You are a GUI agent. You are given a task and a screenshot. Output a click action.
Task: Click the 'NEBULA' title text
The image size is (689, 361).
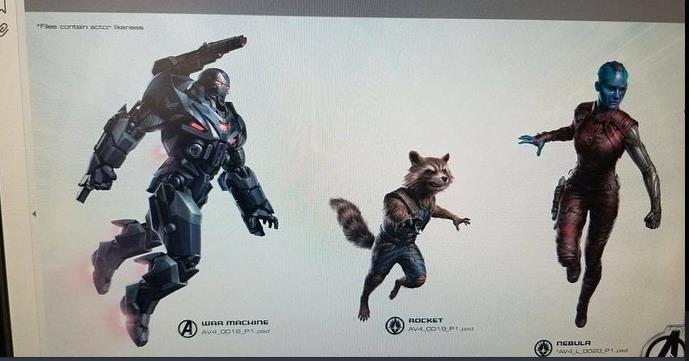573,343
